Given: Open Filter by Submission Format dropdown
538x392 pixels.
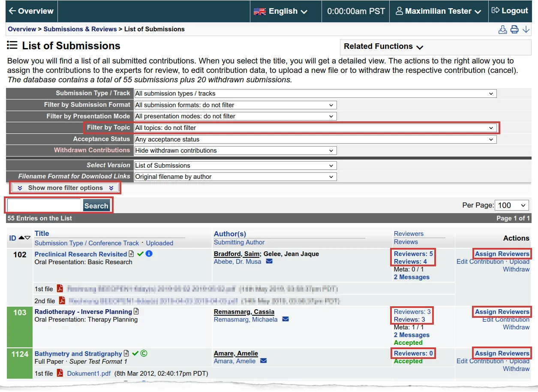Looking at the screenshot, I should pyautogui.click(x=235, y=105).
